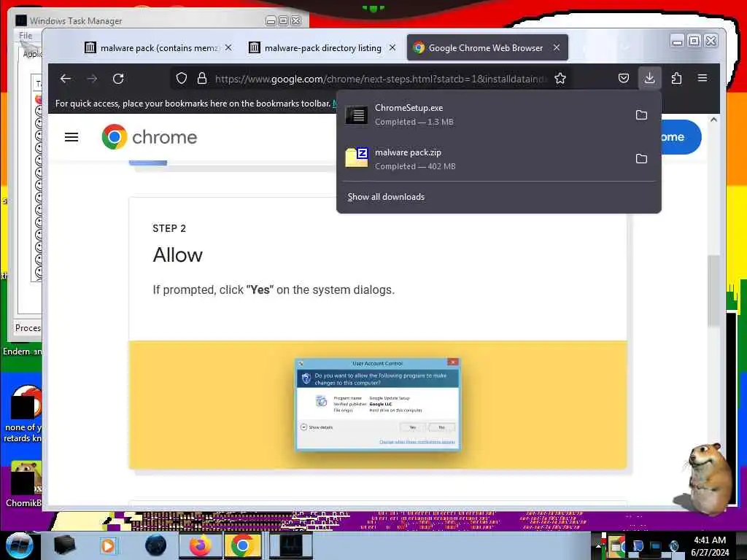The width and height of the screenshot is (747, 560).
Task: Select the ChomikBox desktop icon
Action: coord(24,484)
